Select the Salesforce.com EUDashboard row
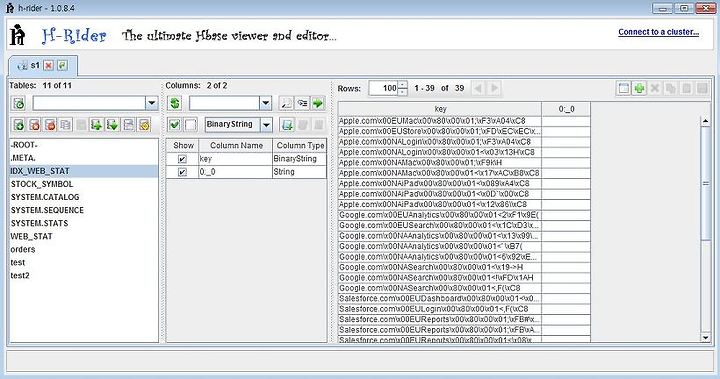Viewport: 720px width, 379px height. click(x=440, y=299)
